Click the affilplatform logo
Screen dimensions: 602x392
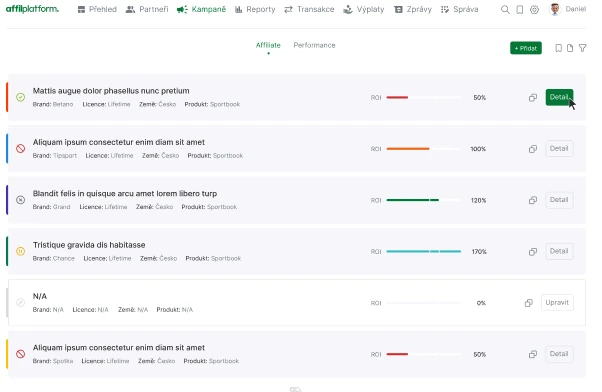(32, 9)
